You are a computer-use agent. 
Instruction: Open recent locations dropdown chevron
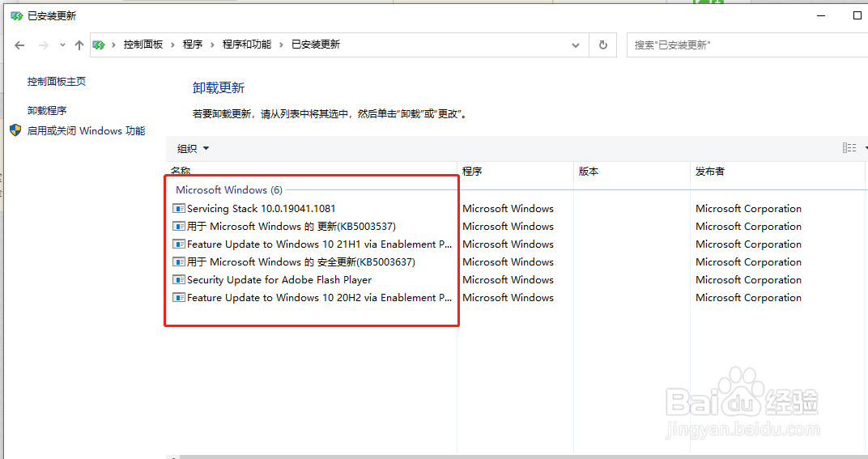[x=62, y=45]
